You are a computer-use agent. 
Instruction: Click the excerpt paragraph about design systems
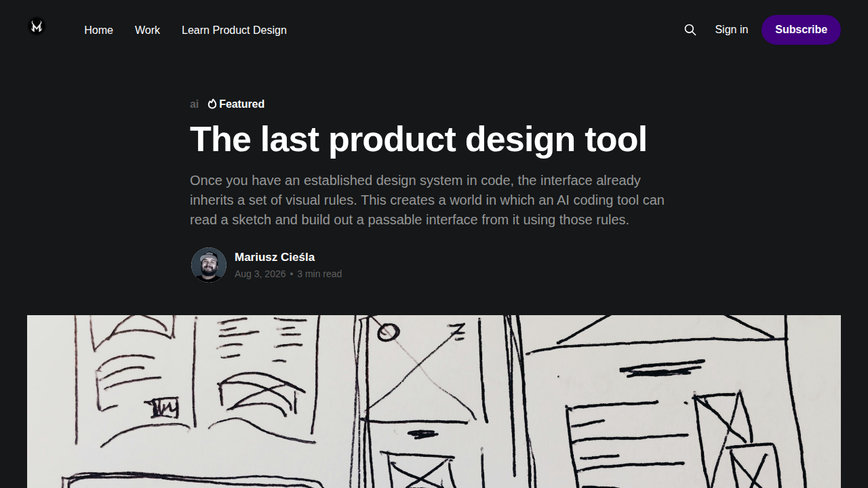pyautogui.click(x=427, y=200)
